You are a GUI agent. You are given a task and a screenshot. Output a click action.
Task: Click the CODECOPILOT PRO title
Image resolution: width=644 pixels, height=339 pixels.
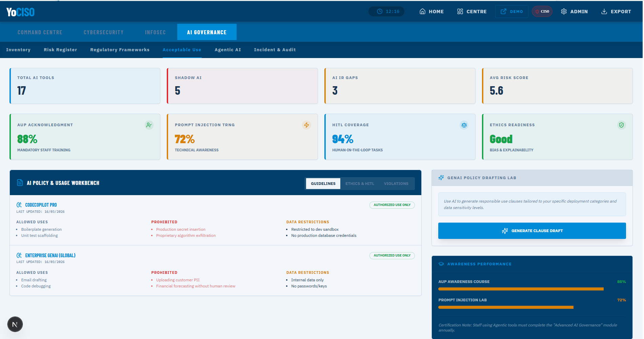[41, 205]
